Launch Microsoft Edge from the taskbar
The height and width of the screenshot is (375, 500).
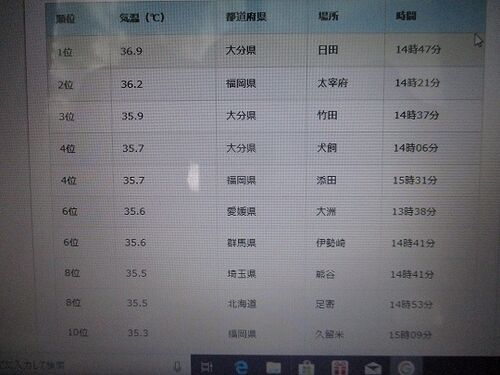(x=241, y=367)
